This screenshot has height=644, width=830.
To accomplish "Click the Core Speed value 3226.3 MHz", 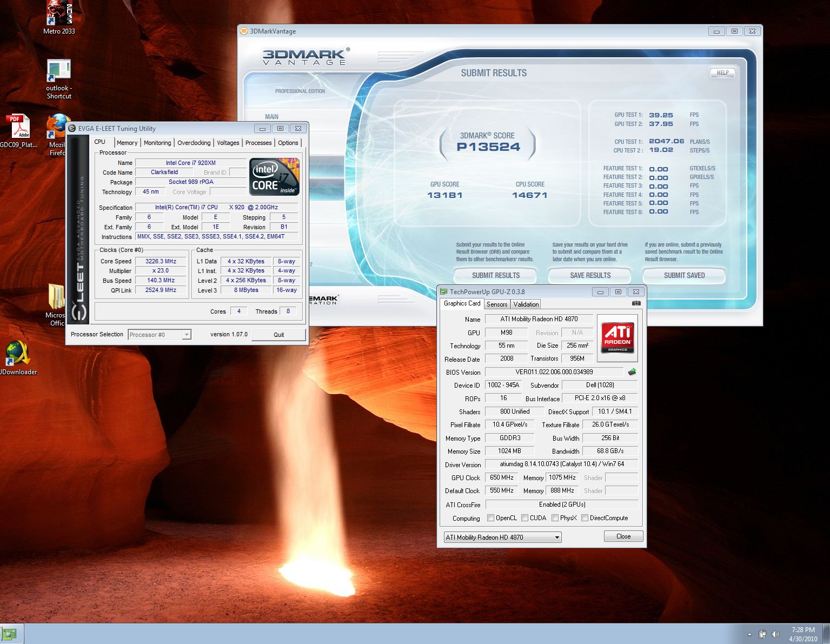I will tap(161, 261).
